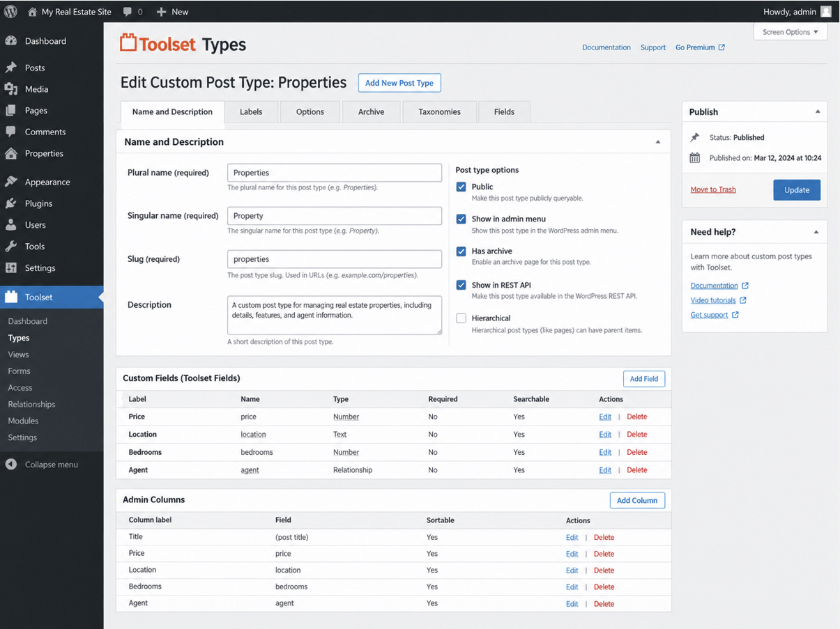Click external icon next to Video tutorials
The width and height of the screenshot is (840, 629).
click(x=743, y=300)
